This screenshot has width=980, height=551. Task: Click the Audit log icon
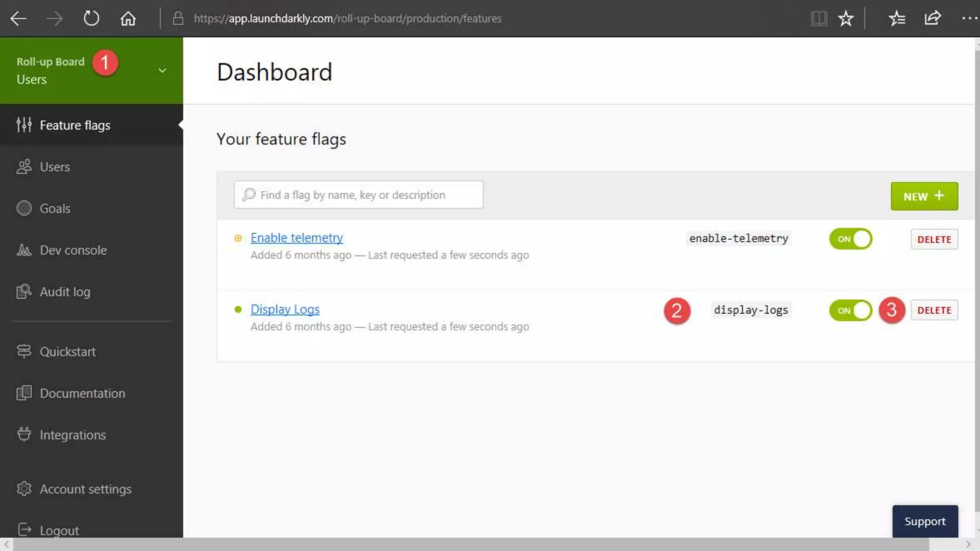24,291
